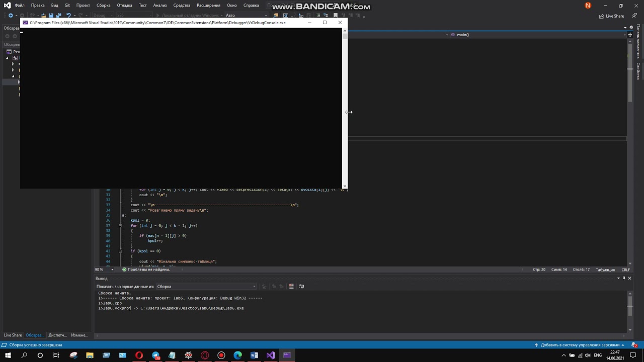Open the Средства menu
The image size is (644, 362).
[182, 6]
